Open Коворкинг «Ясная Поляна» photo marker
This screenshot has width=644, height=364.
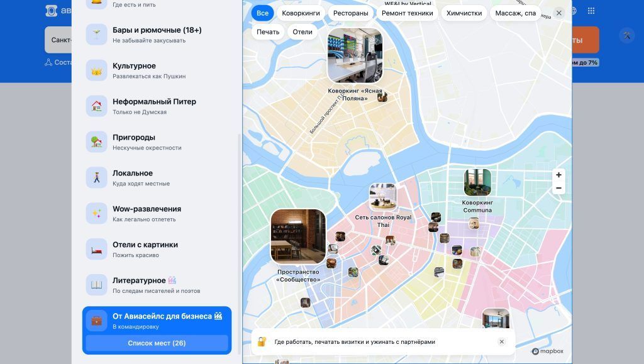355,55
